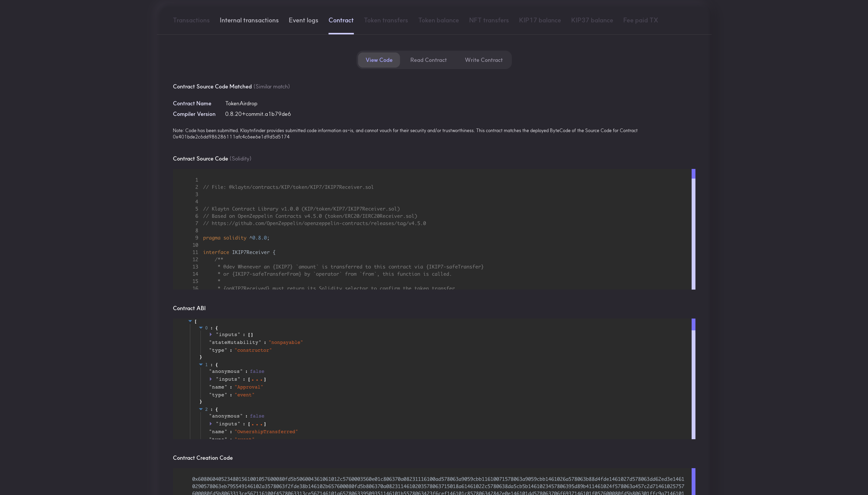Switch to Read Contract view

click(428, 60)
